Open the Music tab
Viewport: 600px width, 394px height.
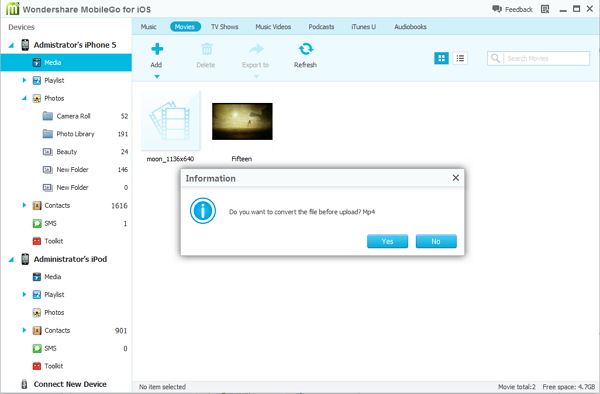coord(148,27)
